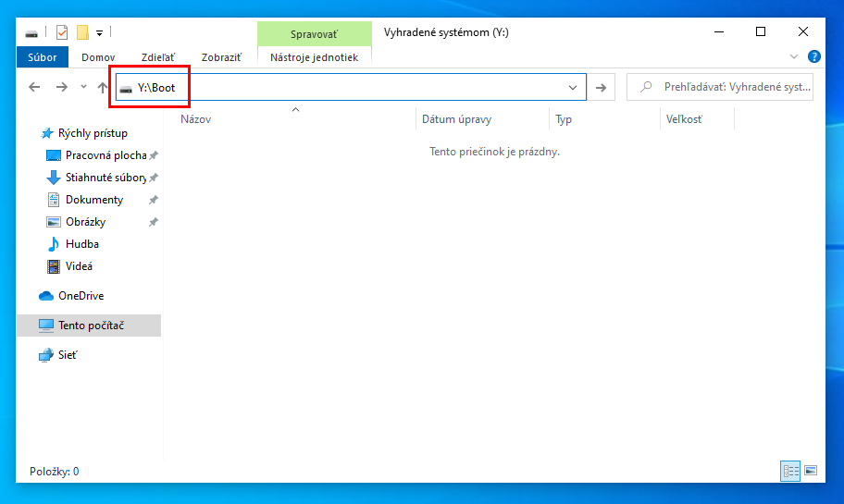Sort by Dátum úpravy column header
Viewport: 844px width, 504px height.
(456, 119)
